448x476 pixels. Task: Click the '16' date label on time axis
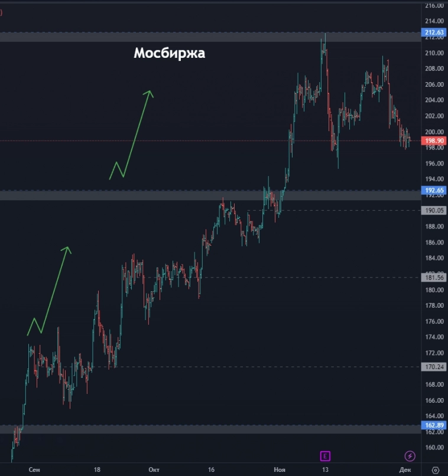coord(211,470)
